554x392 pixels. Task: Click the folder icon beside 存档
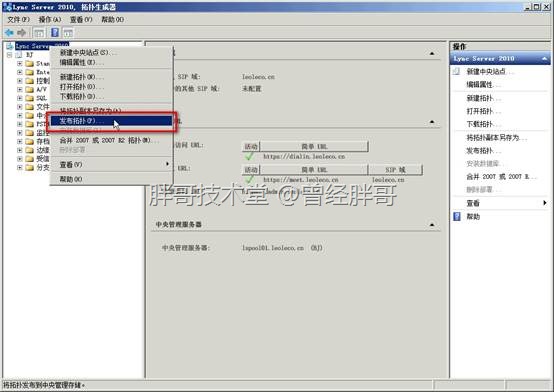click(x=30, y=141)
